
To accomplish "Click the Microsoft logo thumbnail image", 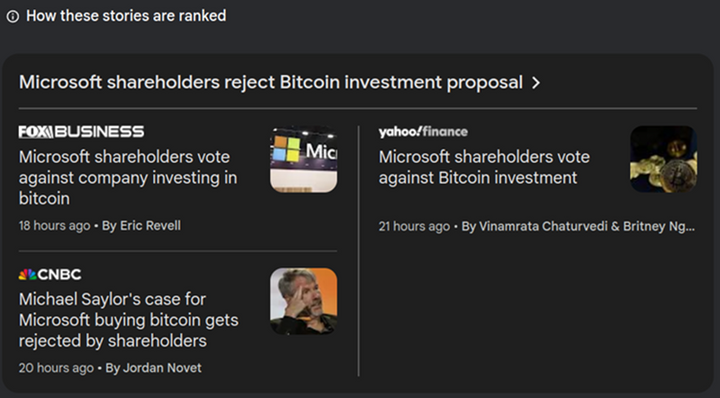I will point(304,159).
